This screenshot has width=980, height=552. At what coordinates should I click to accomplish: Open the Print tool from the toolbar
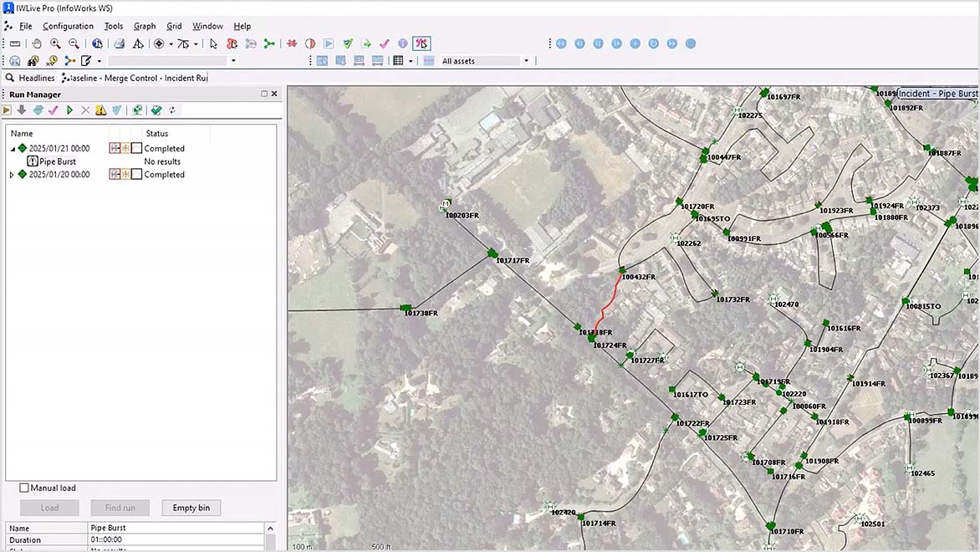coord(120,43)
